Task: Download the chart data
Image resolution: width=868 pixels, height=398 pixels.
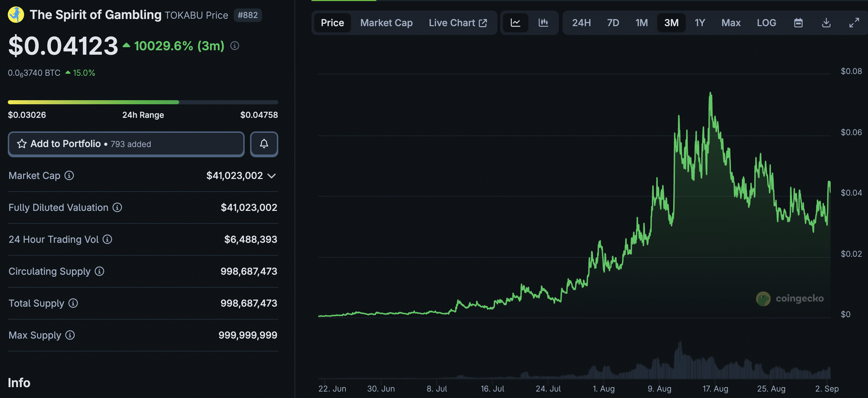Action: click(x=826, y=22)
